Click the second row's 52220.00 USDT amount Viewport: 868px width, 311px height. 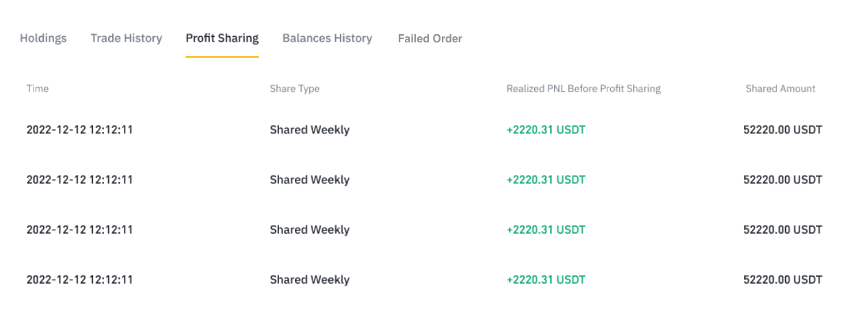(782, 180)
